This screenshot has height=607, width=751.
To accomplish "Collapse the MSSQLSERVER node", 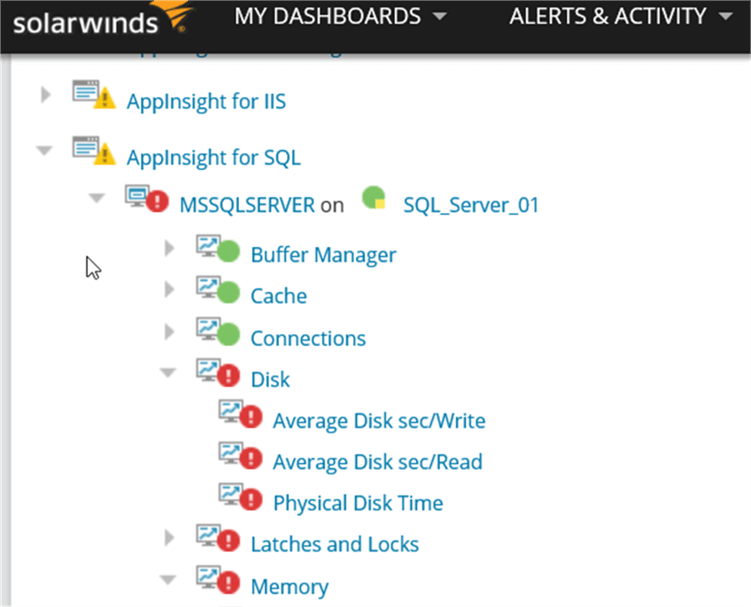I will pos(96,198).
